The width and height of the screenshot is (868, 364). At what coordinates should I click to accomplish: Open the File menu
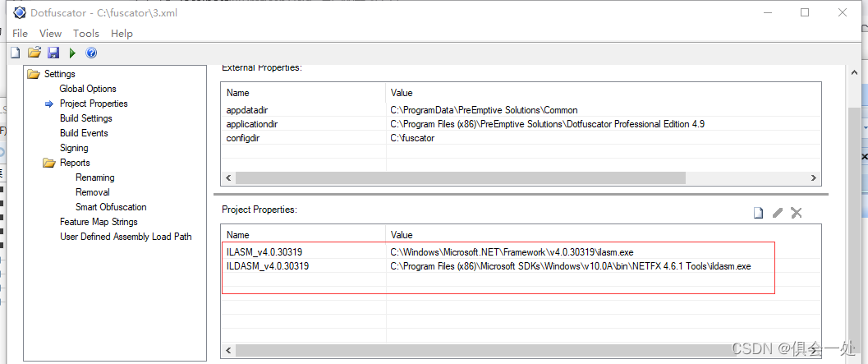click(20, 33)
